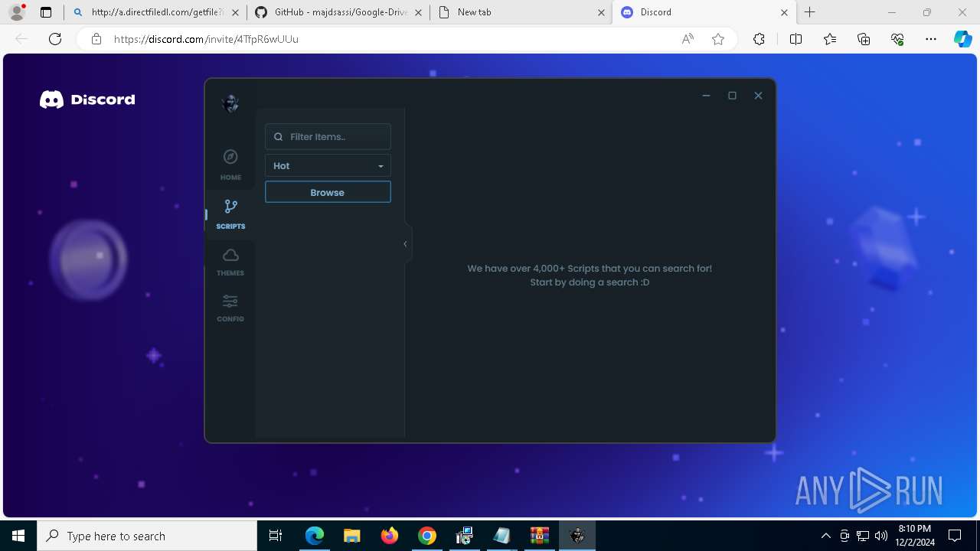This screenshot has height=551, width=980.
Task: Open Task View on the taskbar
Action: 276,536
